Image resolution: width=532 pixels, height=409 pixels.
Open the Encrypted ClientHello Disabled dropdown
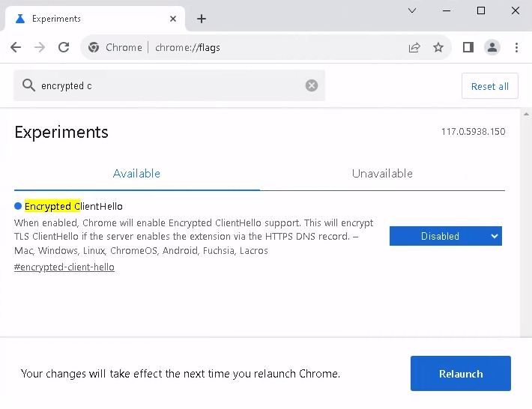click(x=445, y=236)
